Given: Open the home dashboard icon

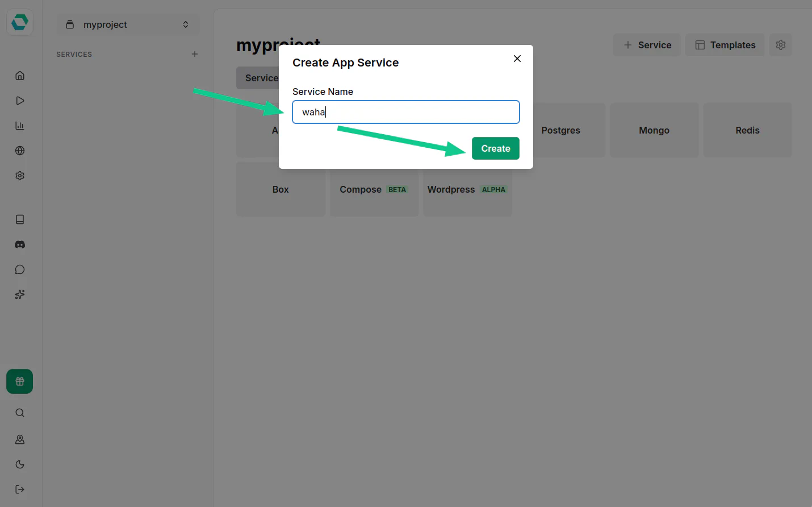Looking at the screenshot, I should click(x=20, y=76).
